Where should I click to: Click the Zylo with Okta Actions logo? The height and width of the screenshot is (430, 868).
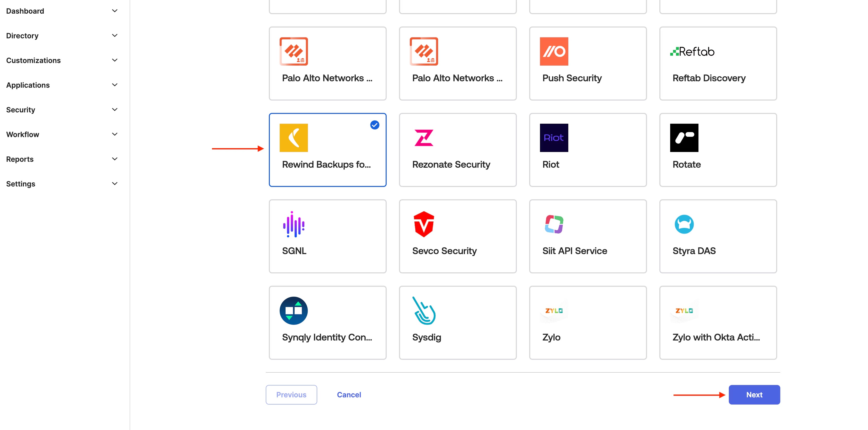point(684,310)
